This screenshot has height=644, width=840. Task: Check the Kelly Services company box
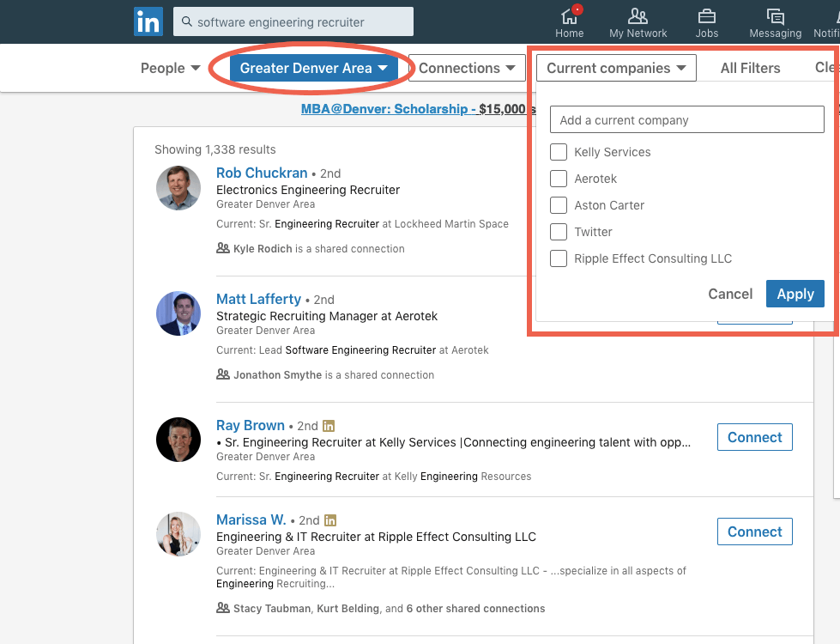click(559, 152)
